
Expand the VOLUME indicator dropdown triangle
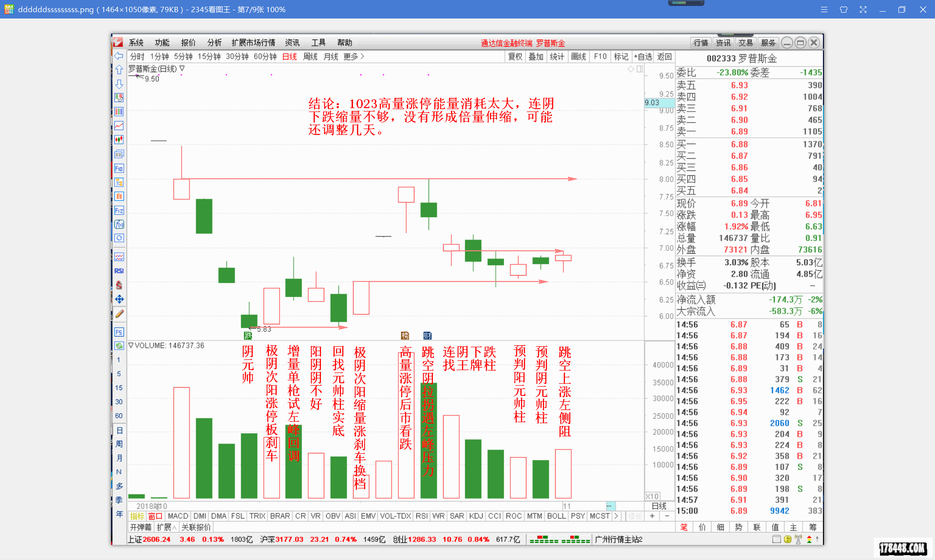pos(131,345)
